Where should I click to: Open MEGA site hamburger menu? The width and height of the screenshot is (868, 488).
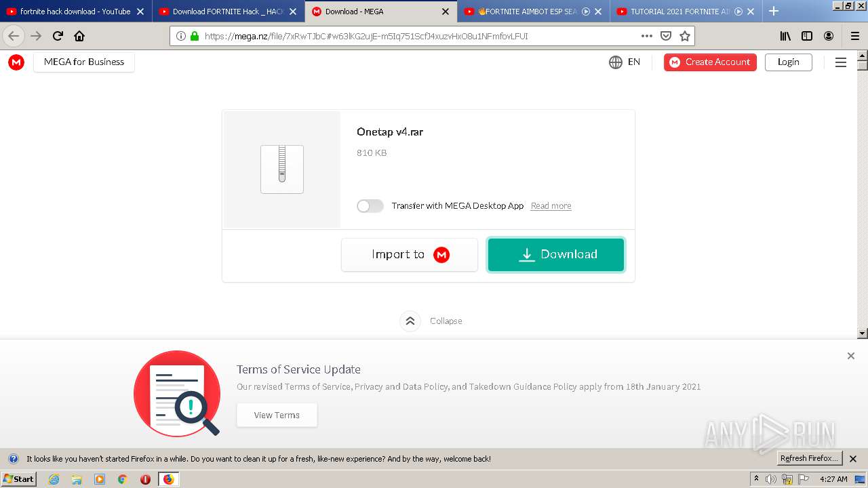coord(841,62)
